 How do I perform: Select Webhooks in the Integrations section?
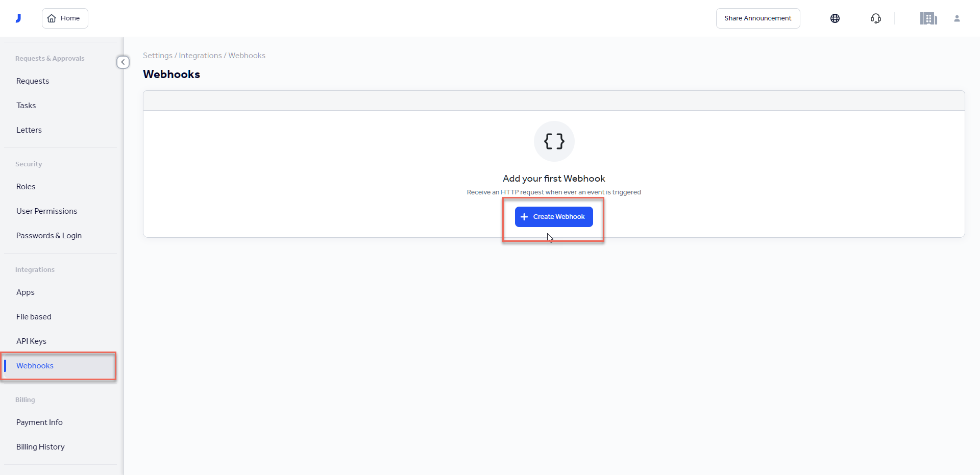(x=35, y=366)
